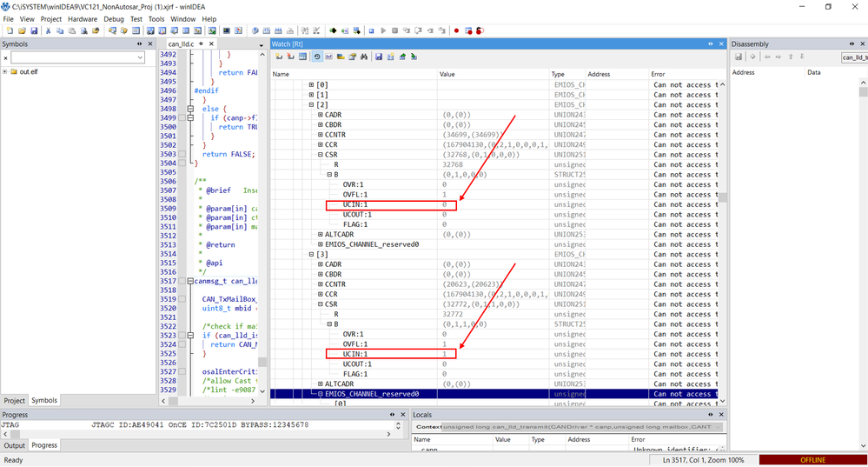Click the Save file toolbar icon
Viewport: 868px width, 467px height.
pos(33,31)
